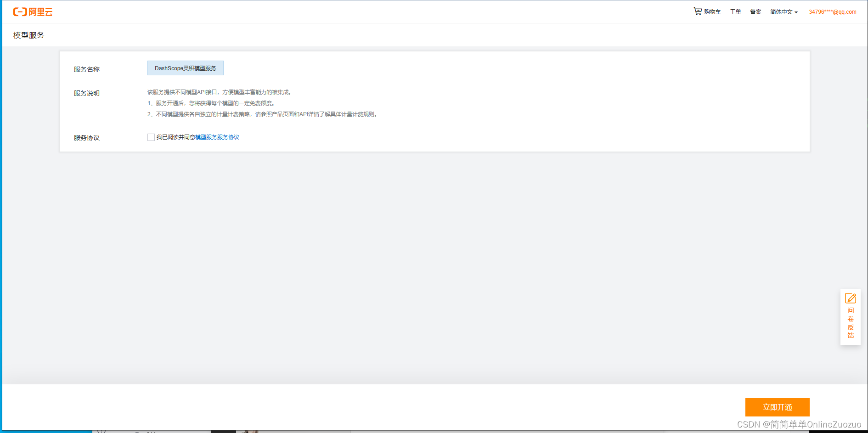Screen dimensions: 868x433
Task: Click the 模型服务 page title
Action: [x=29, y=35]
